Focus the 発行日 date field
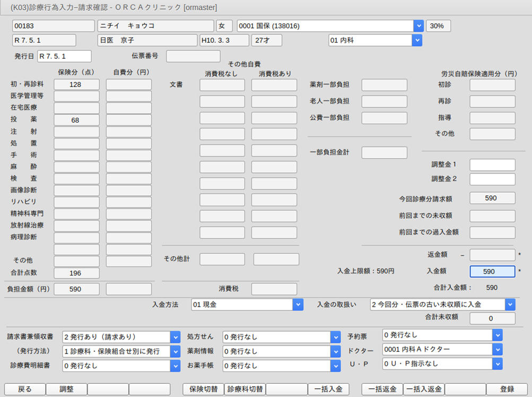The width and height of the screenshot is (532, 397). tap(64, 56)
